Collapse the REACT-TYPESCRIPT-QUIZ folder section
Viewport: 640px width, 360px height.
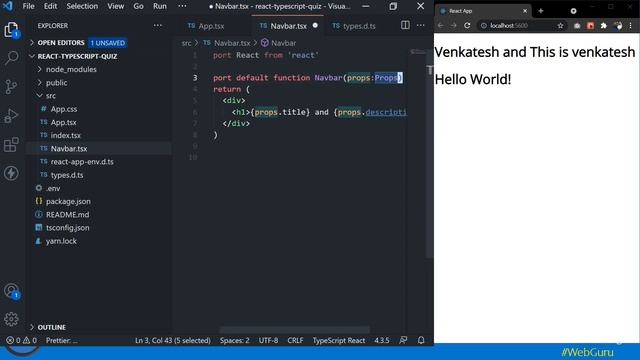tap(78, 56)
